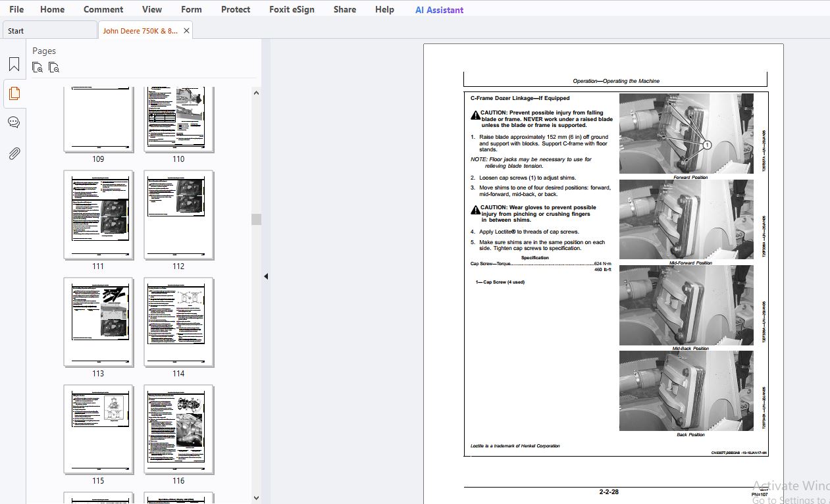830x504 pixels.
Task: Click the 'Back Position' caption
Action: tap(690, 435)
